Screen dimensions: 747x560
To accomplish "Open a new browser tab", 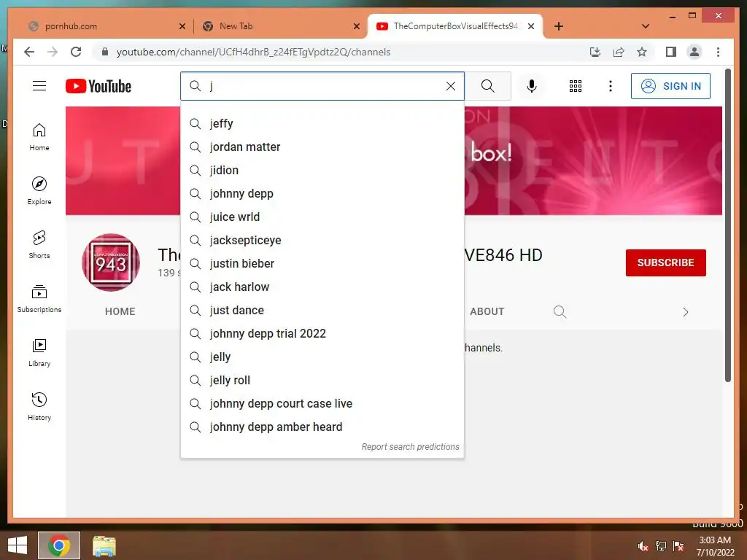I will pyautogui.click(x=559, y=27).
